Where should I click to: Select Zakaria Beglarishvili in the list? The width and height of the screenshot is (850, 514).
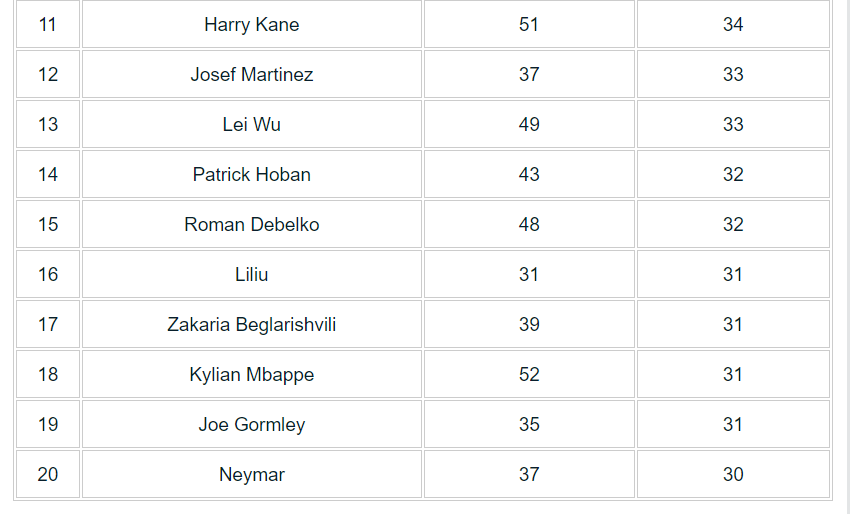coord(252,324)
